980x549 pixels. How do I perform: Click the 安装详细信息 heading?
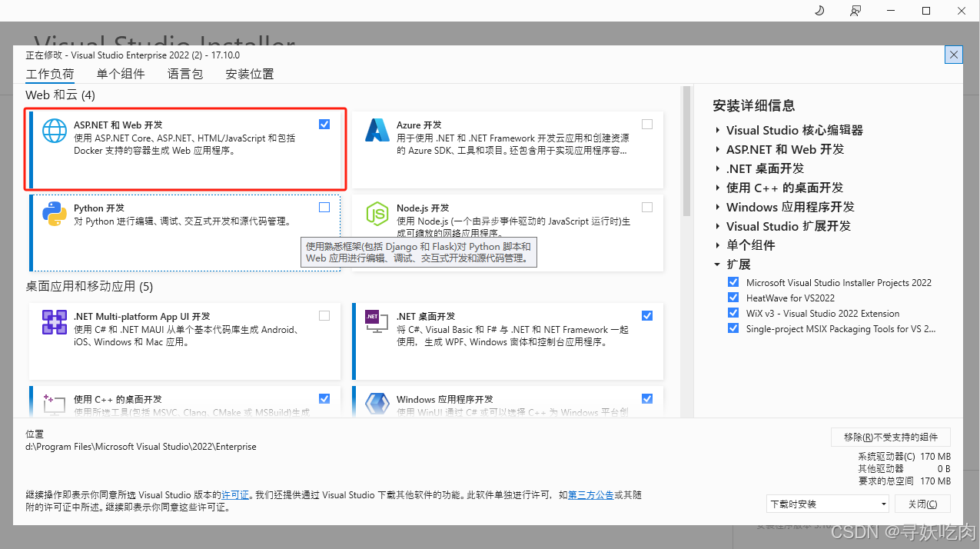pos(753,105)
